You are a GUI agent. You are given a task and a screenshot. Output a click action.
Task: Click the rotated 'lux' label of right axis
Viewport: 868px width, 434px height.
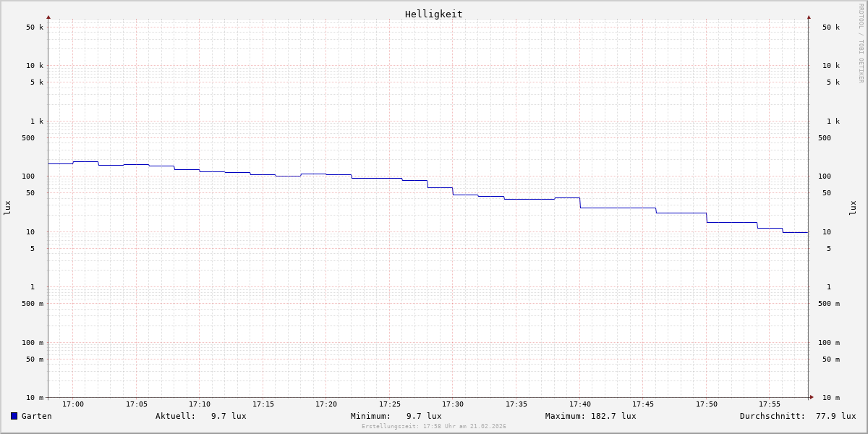(853, 208)
